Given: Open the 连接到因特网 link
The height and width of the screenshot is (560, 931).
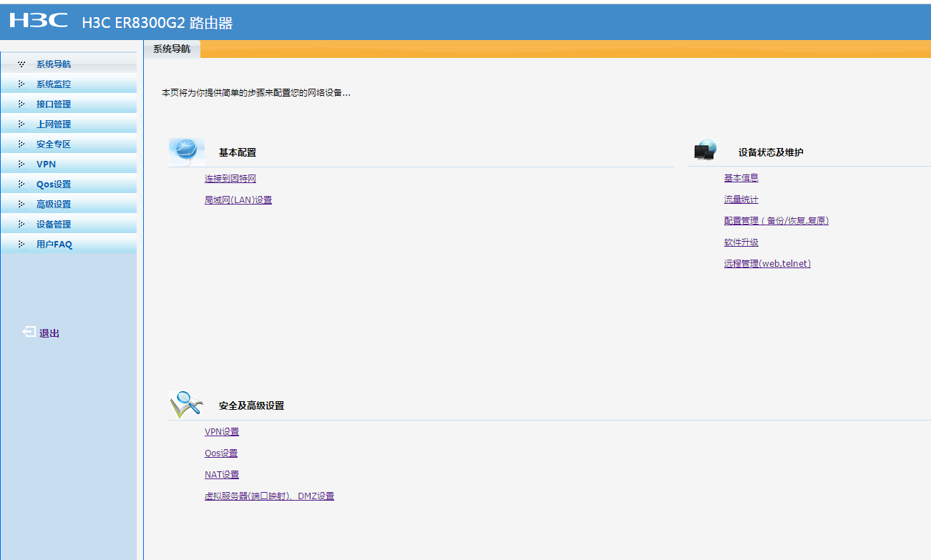Looking at the screenshot, I should [230, 179].
